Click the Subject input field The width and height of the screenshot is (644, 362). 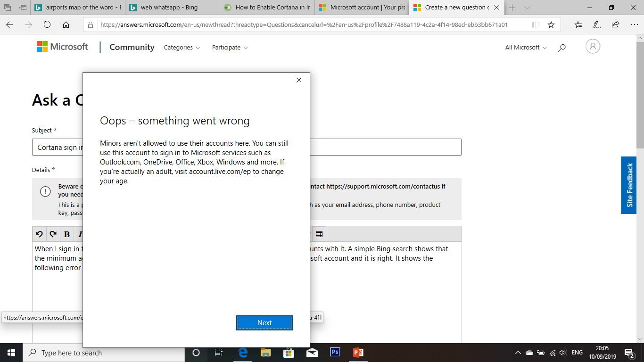point(247,147)
